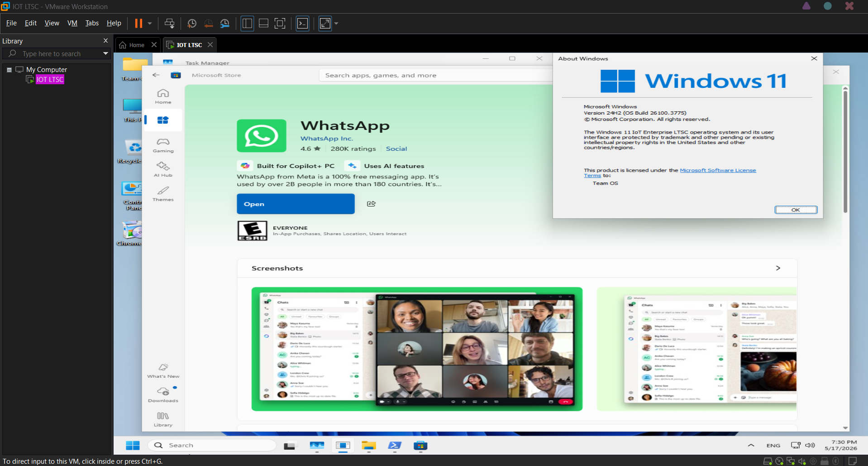The width and height of the screenshot is (868, 466).
Task: Toggle the console view button
Action: tap(302, 23)
